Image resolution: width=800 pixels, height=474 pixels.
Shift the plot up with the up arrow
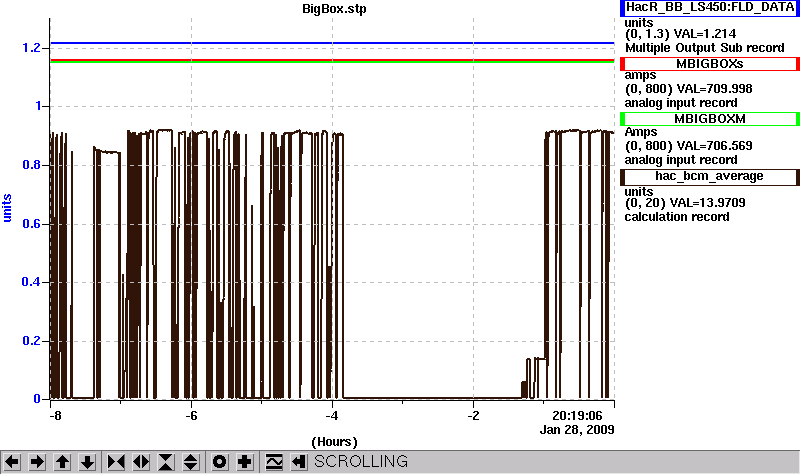62,462
